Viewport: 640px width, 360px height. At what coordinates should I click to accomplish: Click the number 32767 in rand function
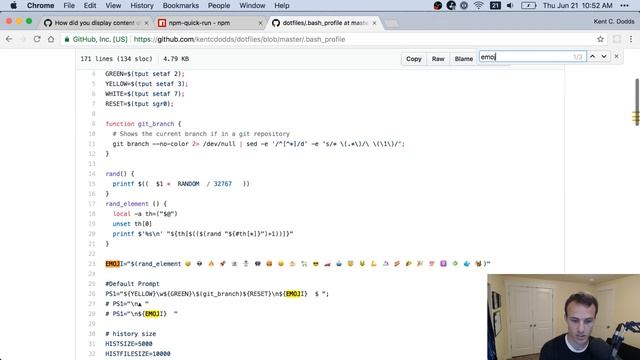click(x=222, y=184)
